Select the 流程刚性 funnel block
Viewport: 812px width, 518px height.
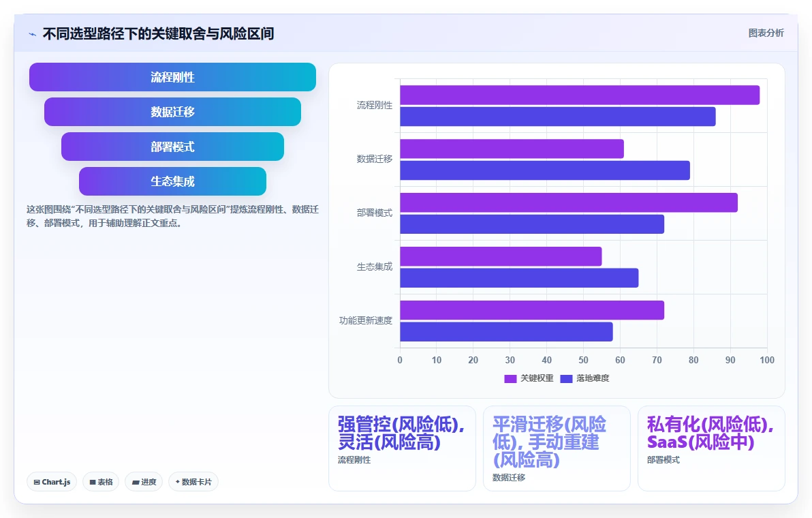(x=172, y=77)
